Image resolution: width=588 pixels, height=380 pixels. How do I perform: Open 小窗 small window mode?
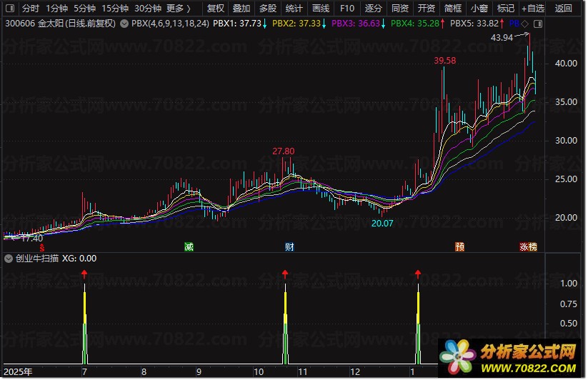[479, 9]
